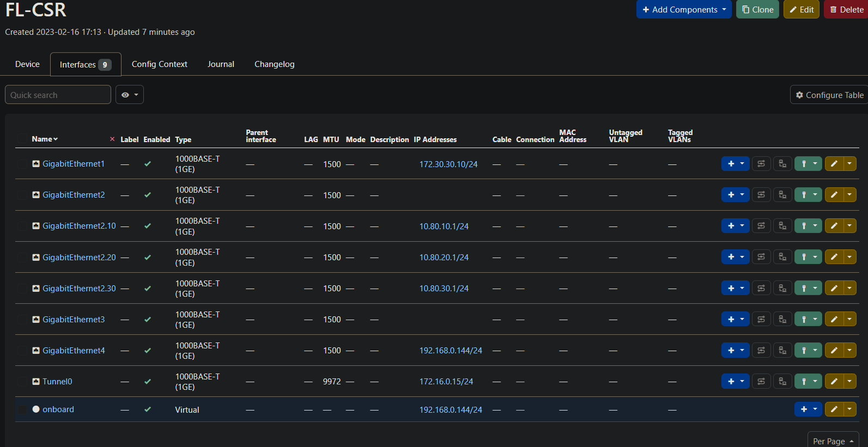Click the green cable connect button for GigabitEthernet2.10
This screenshot has width=868, height=447.
pyautogui.click(x=808, y=226)
